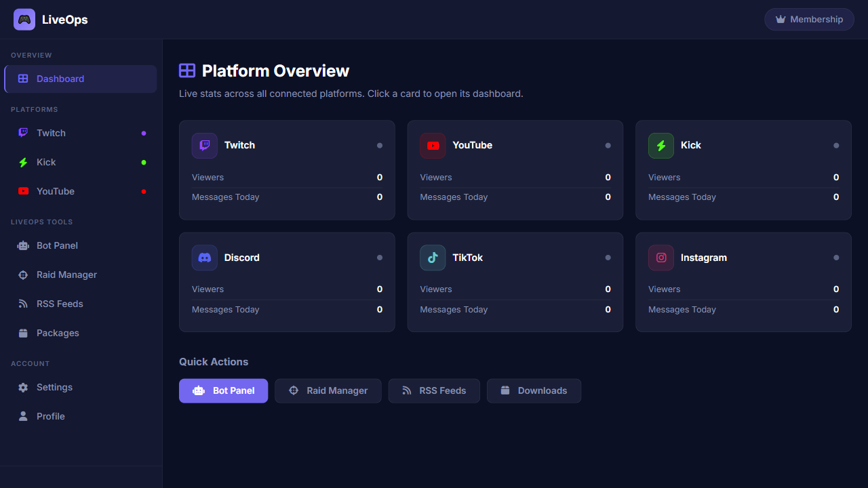Go to Raid Manager in the sidebar
The image size is (868, 488).
81,274
